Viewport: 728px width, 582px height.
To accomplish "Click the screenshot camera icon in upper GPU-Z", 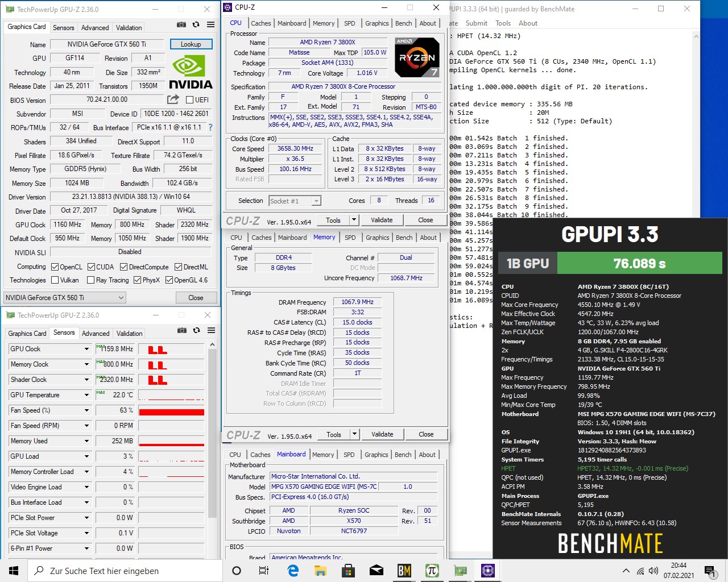I will pyautogui.click(x=181, y=24).
